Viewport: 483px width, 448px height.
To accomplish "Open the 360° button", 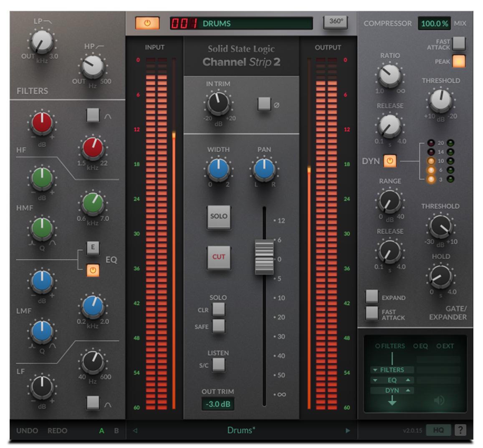I will click(336, 22).
